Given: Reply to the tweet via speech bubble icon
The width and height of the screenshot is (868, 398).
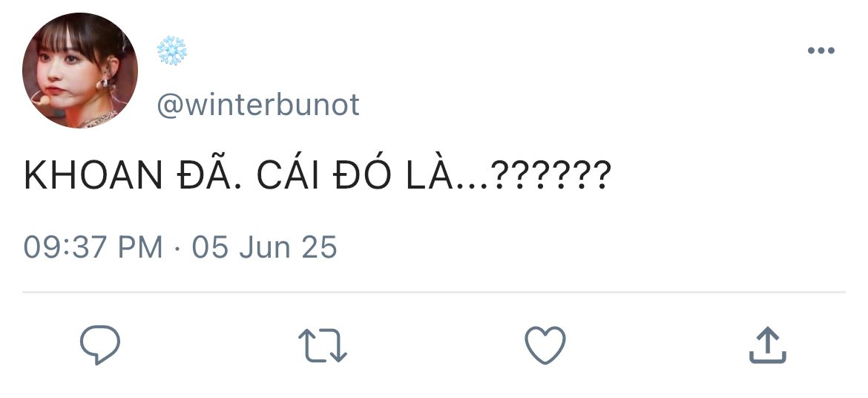Looking at the screenshot, I should pos(100,345).
